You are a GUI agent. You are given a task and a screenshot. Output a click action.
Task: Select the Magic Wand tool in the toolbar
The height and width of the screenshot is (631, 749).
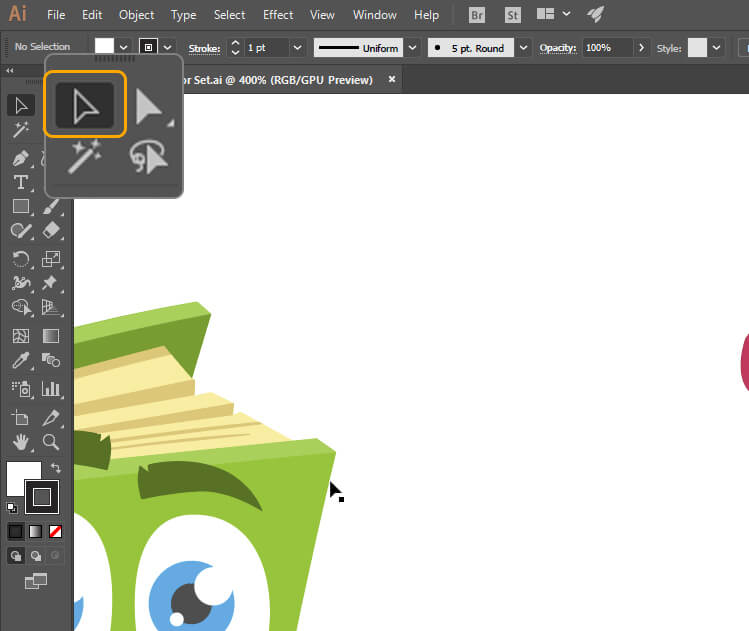21,129
